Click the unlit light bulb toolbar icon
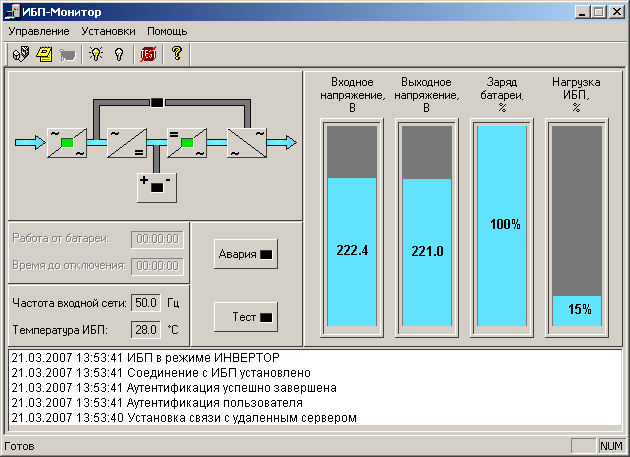The image size is (630, 457). pyautogui.click(x=118, y=54)
